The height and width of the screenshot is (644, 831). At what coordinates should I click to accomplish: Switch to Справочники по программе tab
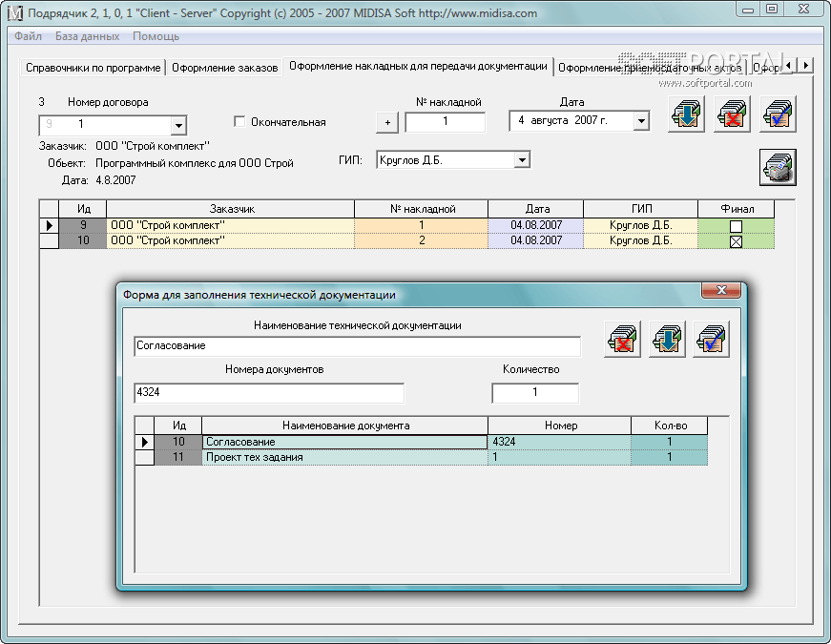click(93, 68)
